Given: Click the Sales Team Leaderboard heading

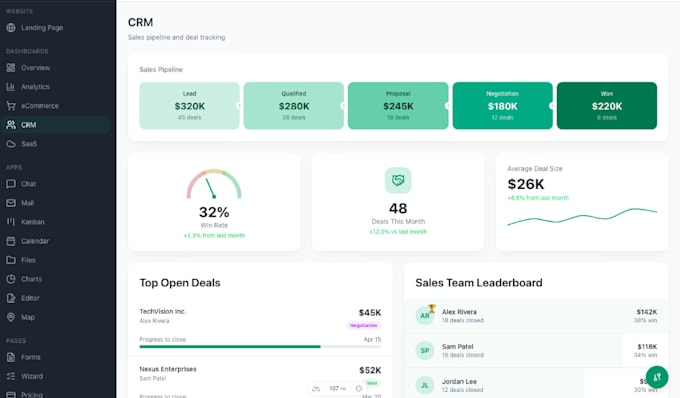Looking at the screenshot, I should pos(479,283).
